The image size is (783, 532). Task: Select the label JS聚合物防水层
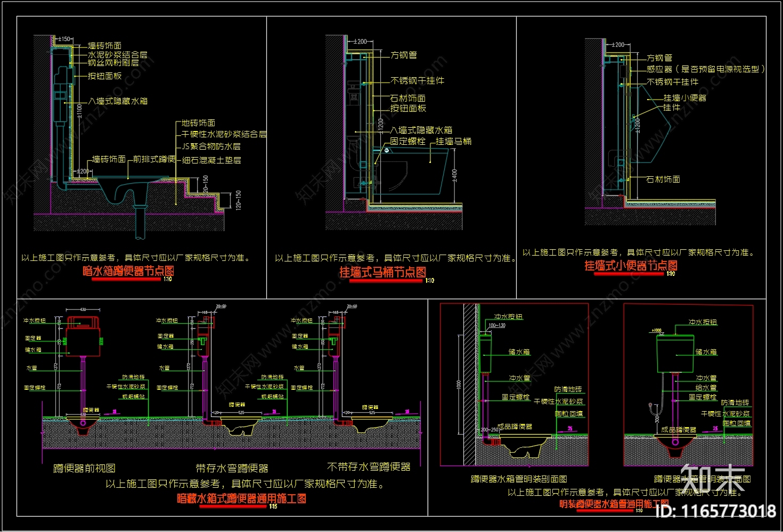[211, 146]
